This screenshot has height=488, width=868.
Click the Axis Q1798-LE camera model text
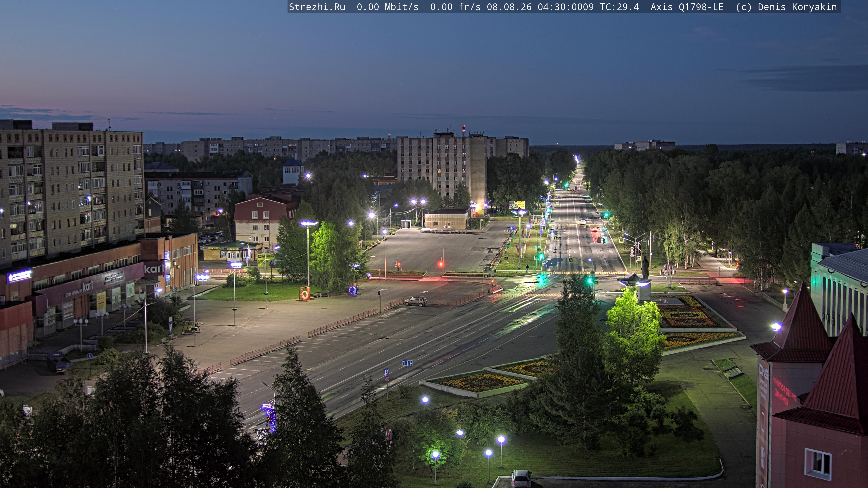687,7
